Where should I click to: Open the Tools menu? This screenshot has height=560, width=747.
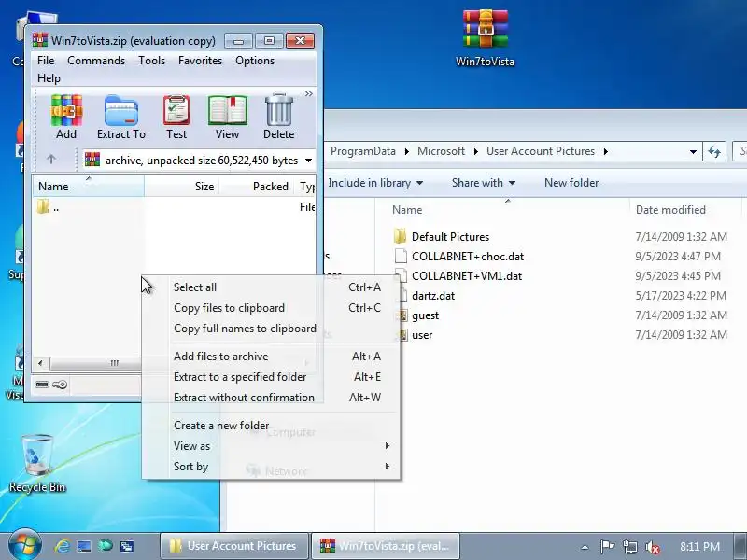click(x=151, y=61)
